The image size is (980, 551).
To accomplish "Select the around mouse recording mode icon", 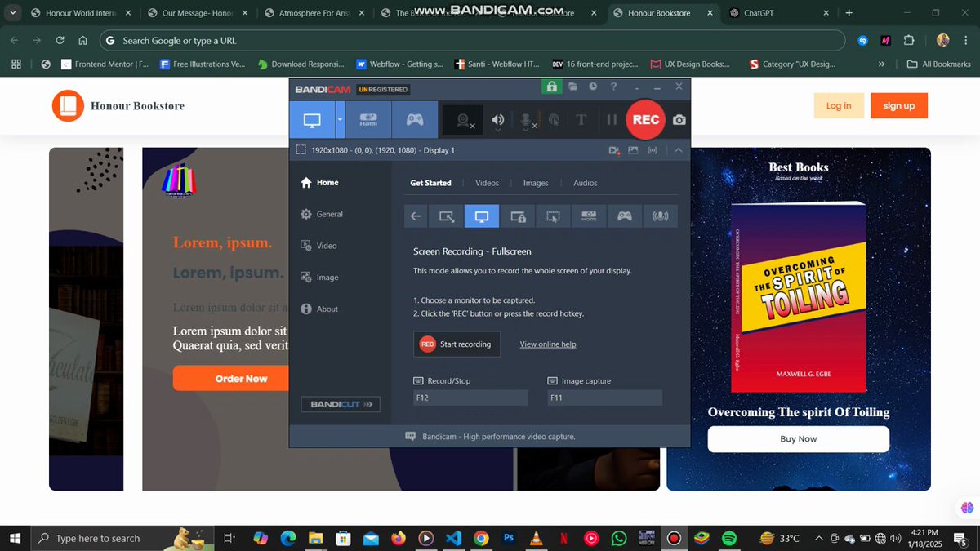I will tap(554, 216).
